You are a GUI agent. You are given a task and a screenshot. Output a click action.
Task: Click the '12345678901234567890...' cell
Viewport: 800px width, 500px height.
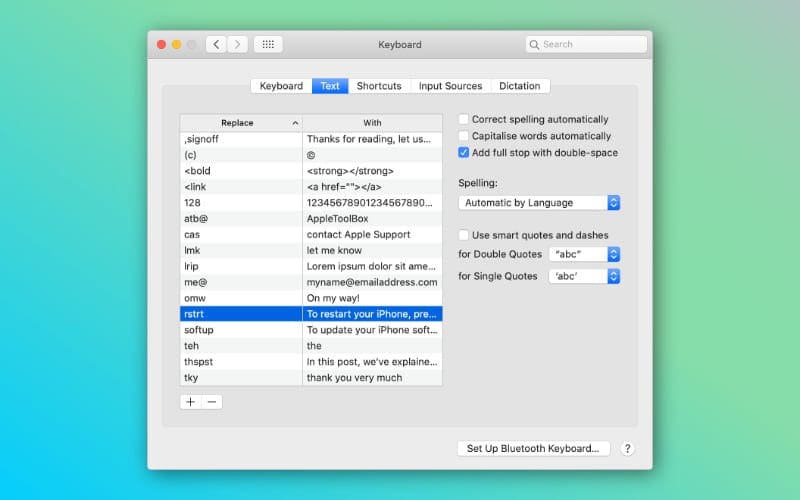372,203
